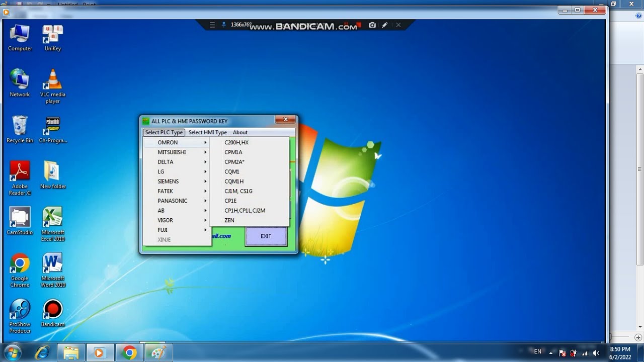This screenshot has height=362, width=644.
Task: Expand the AB submenu
Action: pyautogui.click(x=177, y=210)
